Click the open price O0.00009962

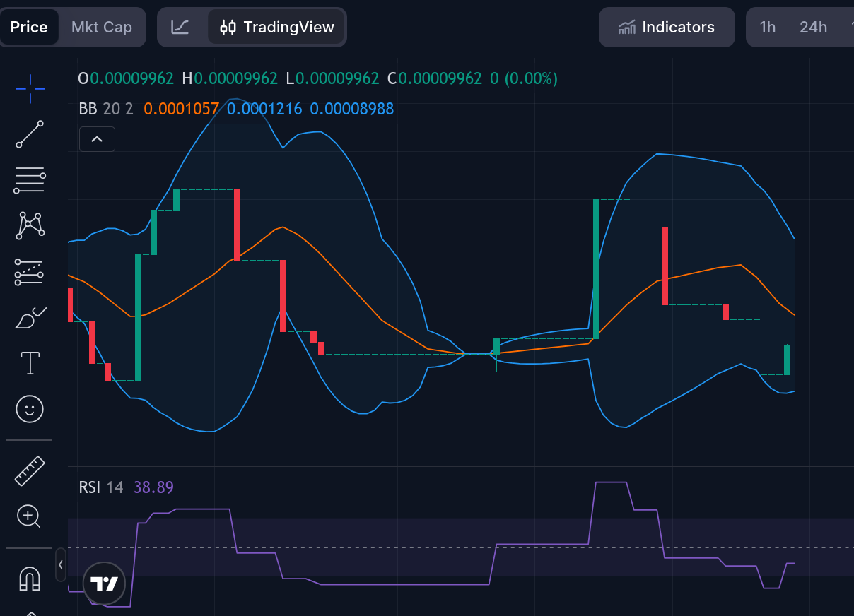pyautogui.click(x=126, y=78)
